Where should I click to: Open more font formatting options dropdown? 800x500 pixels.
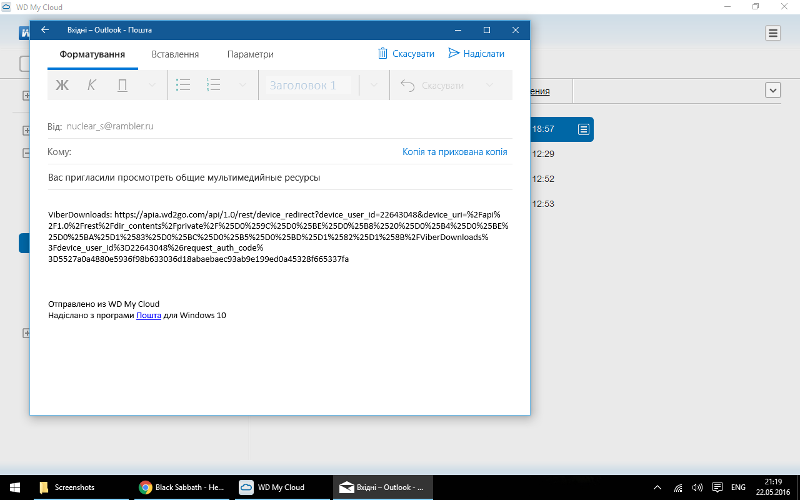152,85
